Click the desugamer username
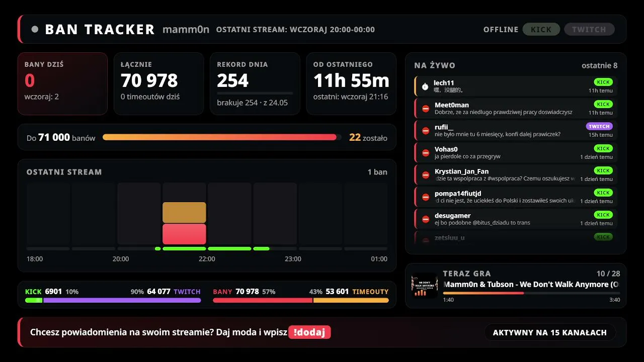The height and width of the screenshot is (362, 644). click(453, 216)
